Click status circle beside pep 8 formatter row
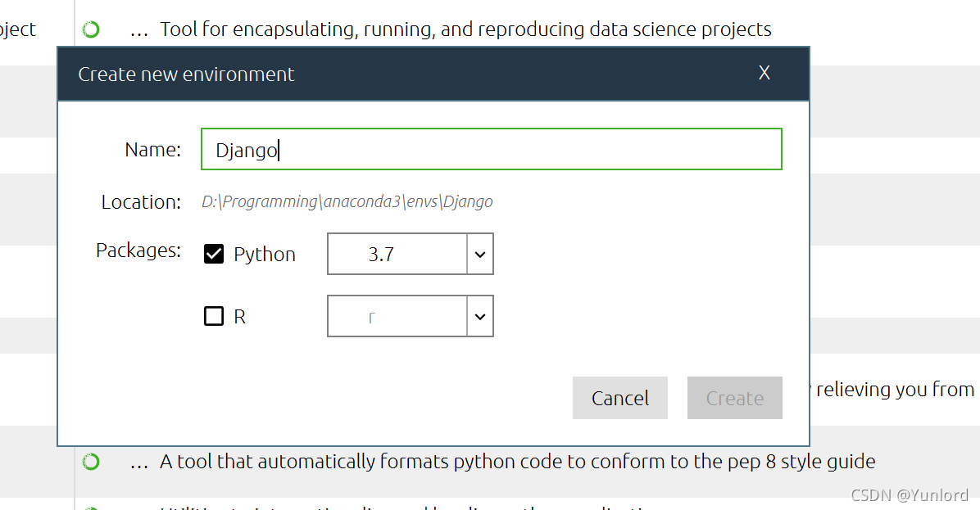Screen dimensions: 980x510 91,462
